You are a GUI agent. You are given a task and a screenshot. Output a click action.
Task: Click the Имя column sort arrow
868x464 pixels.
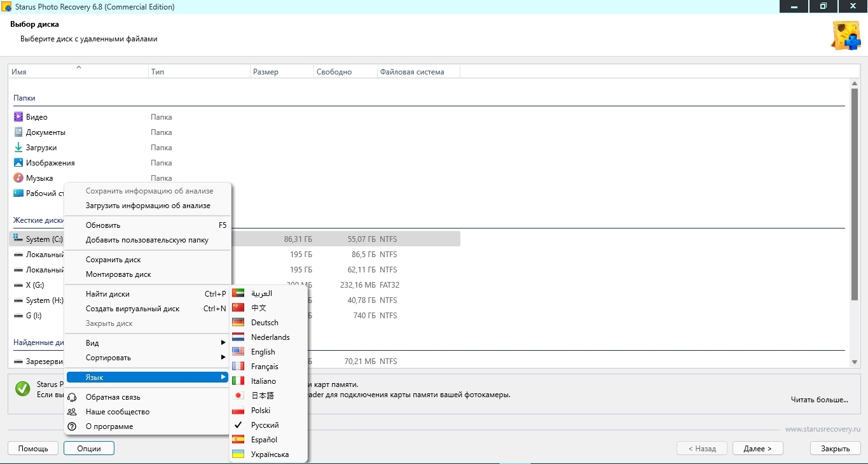pos(79,67)
